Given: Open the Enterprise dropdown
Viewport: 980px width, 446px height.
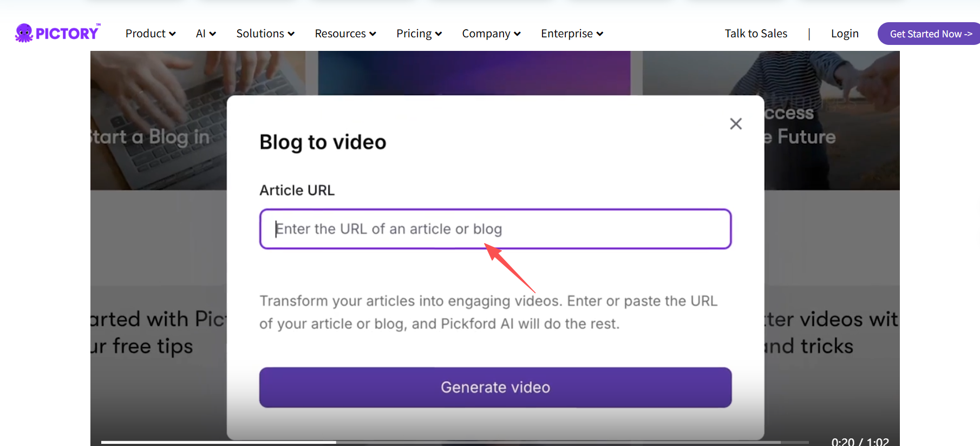Looking at the screenshot, I should (x=572, y=34).
